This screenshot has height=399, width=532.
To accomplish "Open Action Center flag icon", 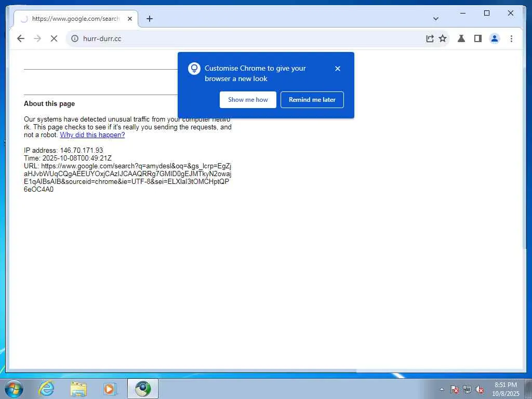I will tap(454, 390).
